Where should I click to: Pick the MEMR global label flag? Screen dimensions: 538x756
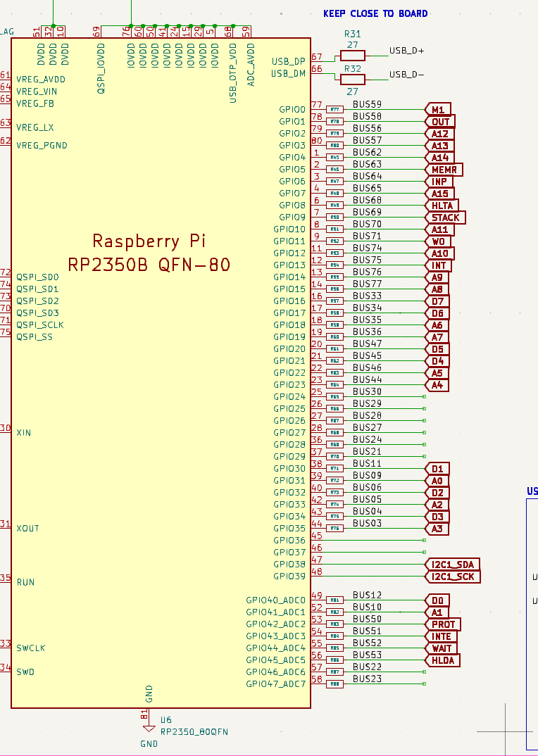point(444,170)
